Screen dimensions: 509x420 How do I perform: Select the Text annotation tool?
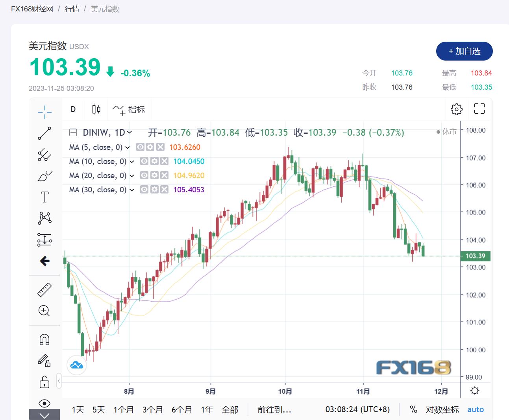coord(44,197)
